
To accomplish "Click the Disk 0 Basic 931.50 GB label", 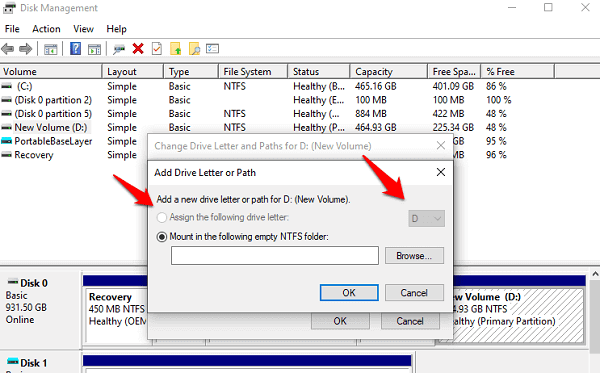I will [x=26, y=301].
